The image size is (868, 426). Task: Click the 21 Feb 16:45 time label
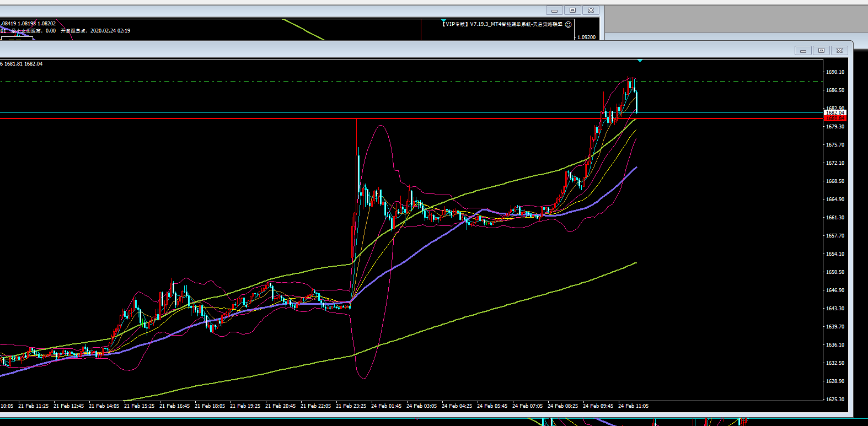point(175,406)
